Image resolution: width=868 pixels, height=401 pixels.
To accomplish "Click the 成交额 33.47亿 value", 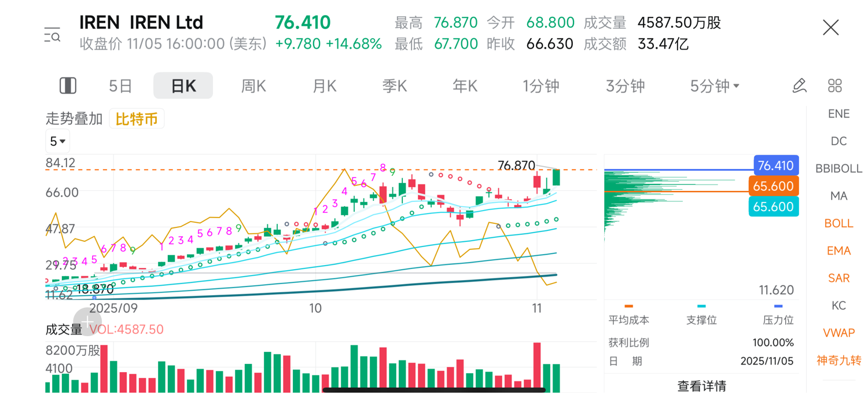I will 663,44.
